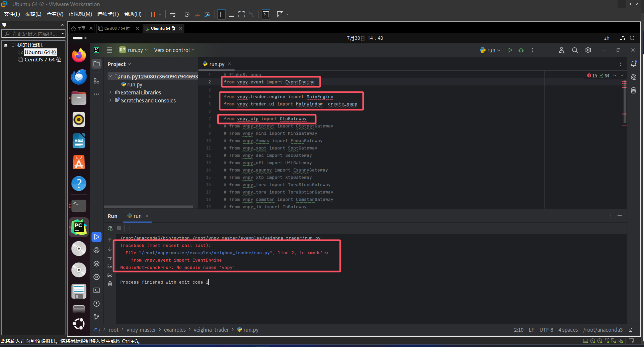Click the 15 errors inspection indicator
Screen dimensions: 644x347
[592, 76]
